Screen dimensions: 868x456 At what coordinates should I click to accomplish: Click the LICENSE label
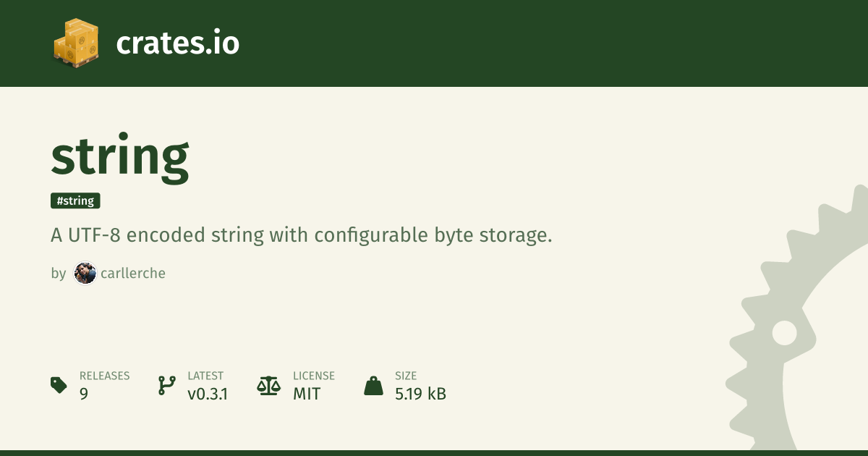(313, 376)
